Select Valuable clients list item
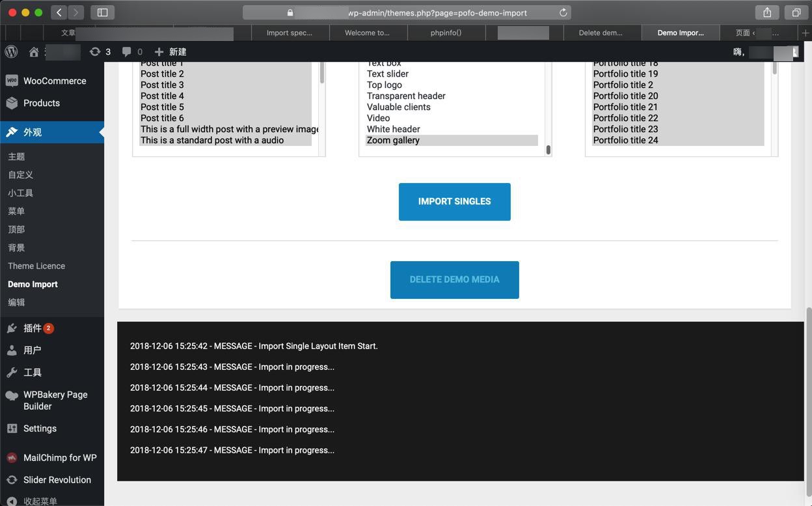The width and height of the screenshot is (812, 506). click(452, 107)
